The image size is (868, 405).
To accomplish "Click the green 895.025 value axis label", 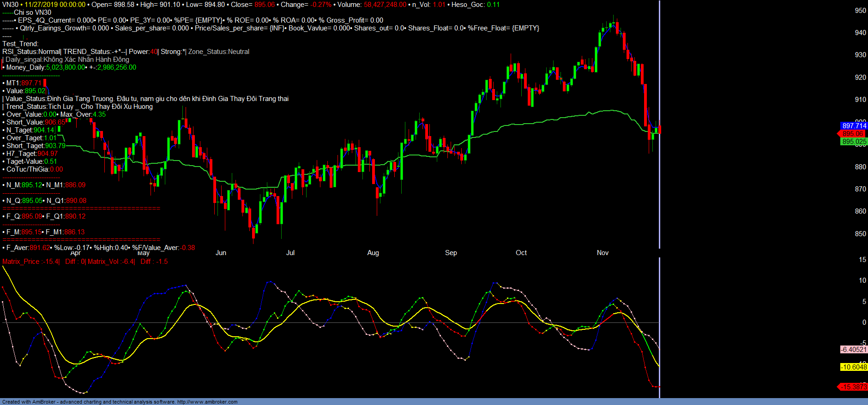I will 854,142.
